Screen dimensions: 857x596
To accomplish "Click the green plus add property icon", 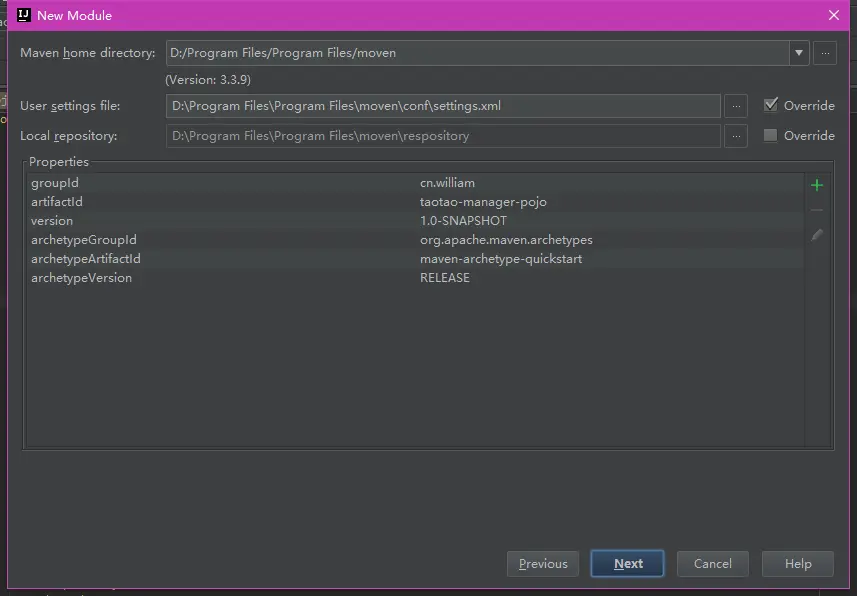I will [817, 185].
